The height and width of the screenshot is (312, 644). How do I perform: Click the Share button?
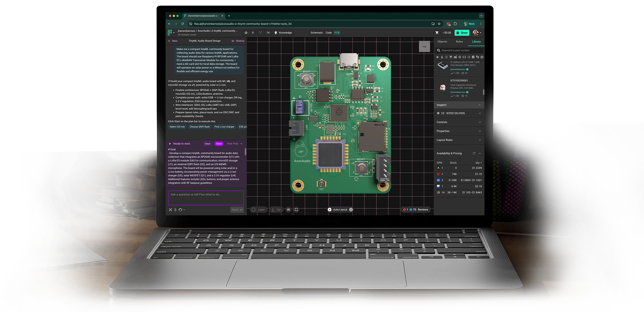tap(462, 33)
